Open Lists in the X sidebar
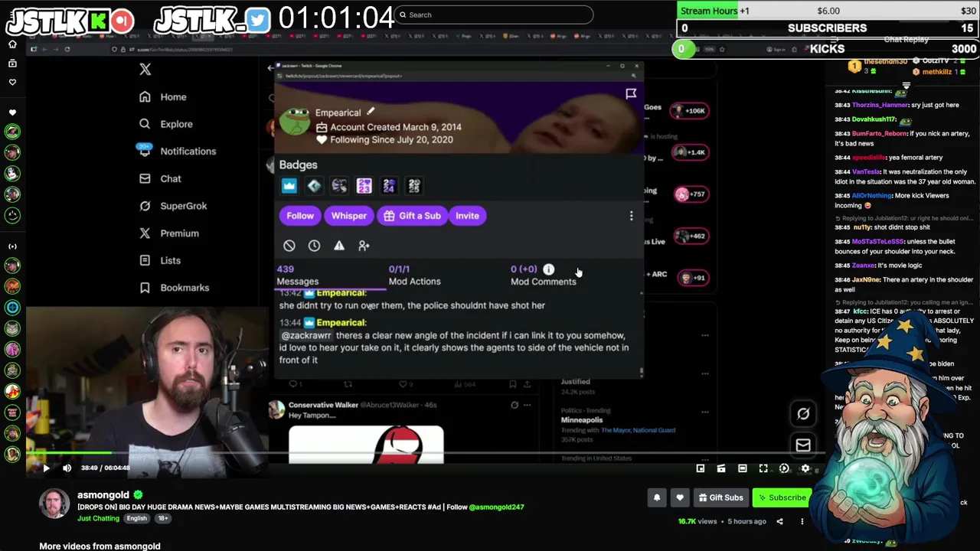Screen dimensions: 980x551 click(160, 260)
